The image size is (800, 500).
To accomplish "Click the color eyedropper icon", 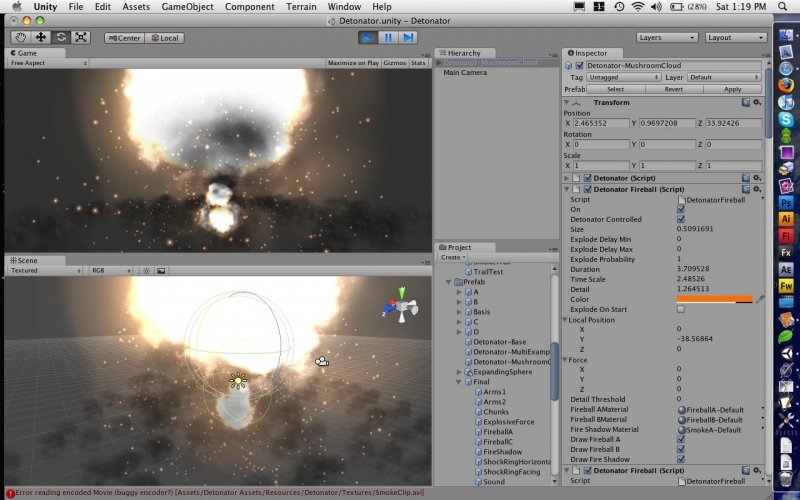I will [x=759, y=298].
